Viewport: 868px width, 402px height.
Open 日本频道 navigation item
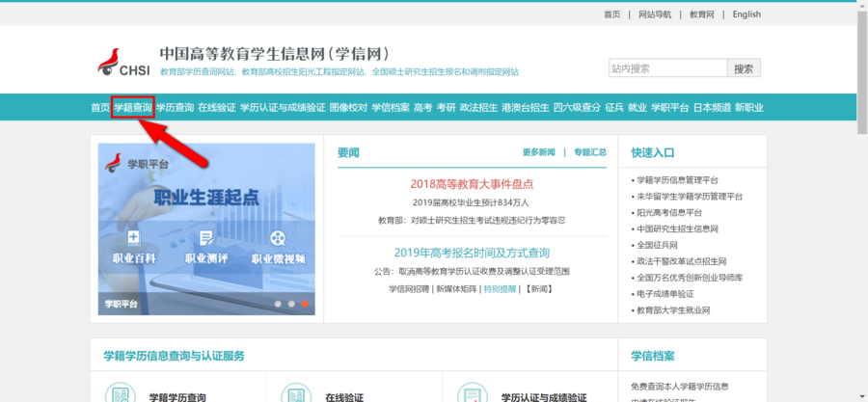tap(712, 108)
